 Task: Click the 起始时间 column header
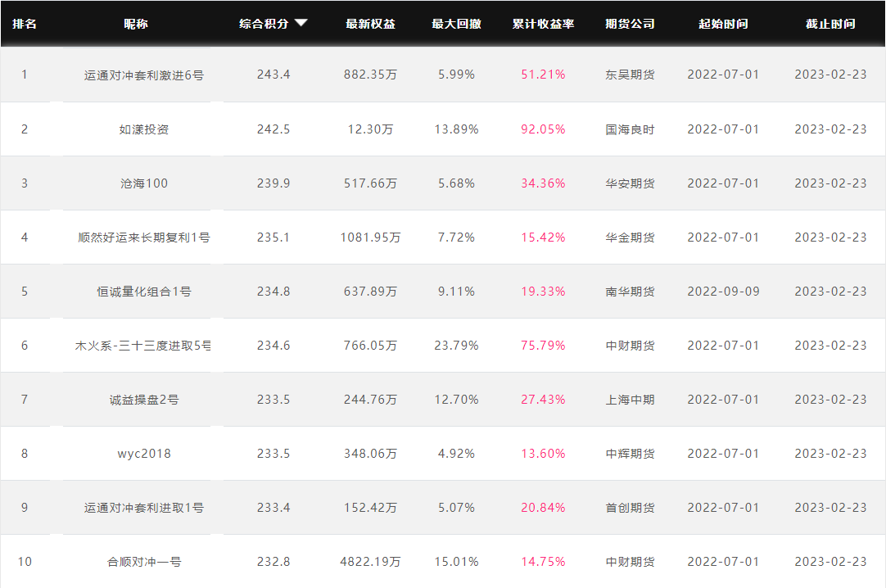point(723,24)
